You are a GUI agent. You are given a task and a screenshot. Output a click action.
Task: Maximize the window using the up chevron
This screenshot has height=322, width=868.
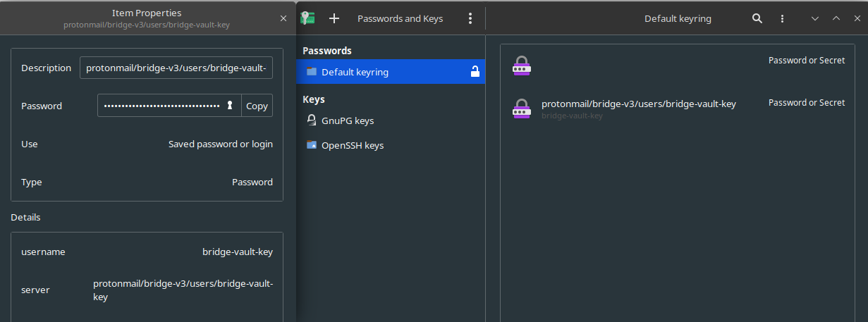pyautogui.click(x=836, y=18)
